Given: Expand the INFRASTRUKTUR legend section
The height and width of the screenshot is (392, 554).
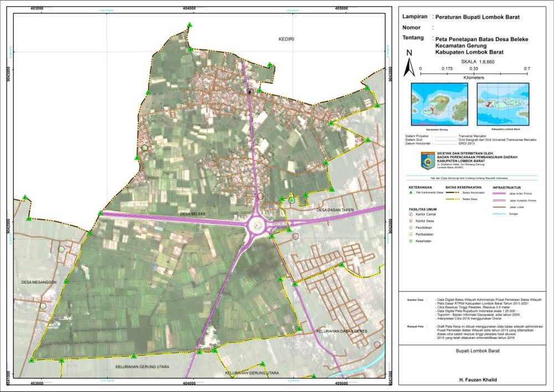Looking at the screenshot, I should (506, 188).
